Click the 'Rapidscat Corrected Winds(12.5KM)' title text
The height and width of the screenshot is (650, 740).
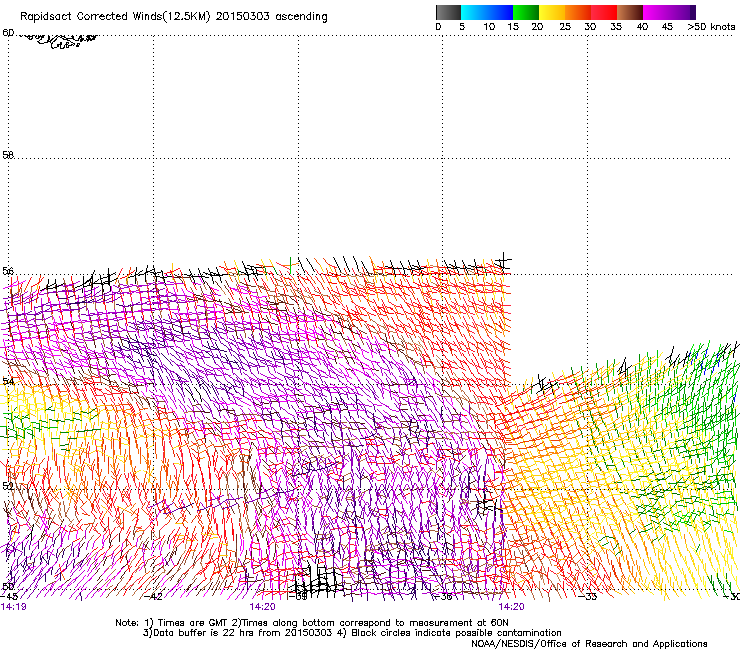(115, 17)
